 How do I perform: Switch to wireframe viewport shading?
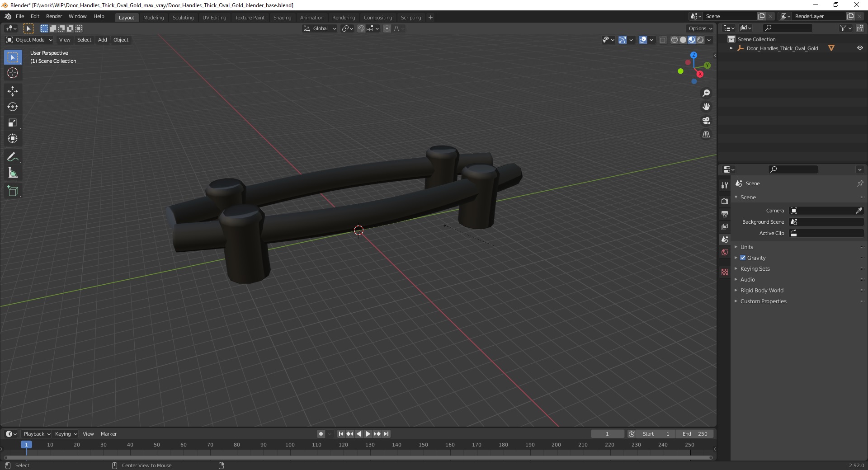click(x=675, y=40)
